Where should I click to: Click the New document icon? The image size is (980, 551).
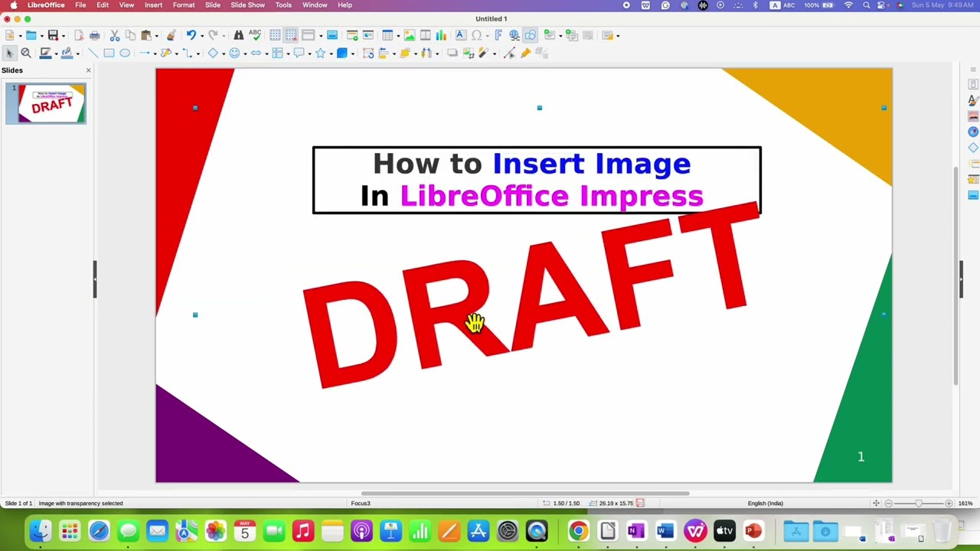[9, 35]
